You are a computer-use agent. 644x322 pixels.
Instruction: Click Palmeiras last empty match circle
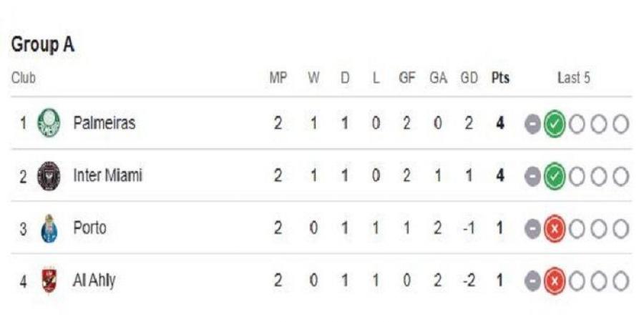620,124
